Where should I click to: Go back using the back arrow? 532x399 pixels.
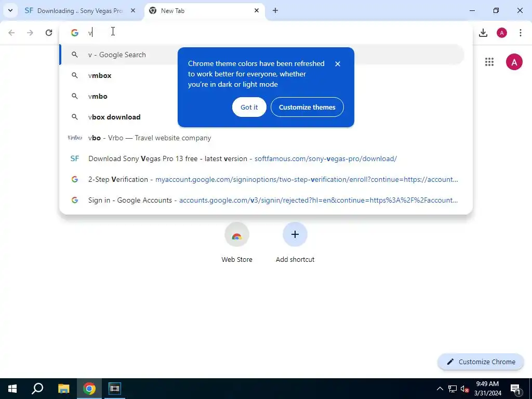[x=11, y=33]
